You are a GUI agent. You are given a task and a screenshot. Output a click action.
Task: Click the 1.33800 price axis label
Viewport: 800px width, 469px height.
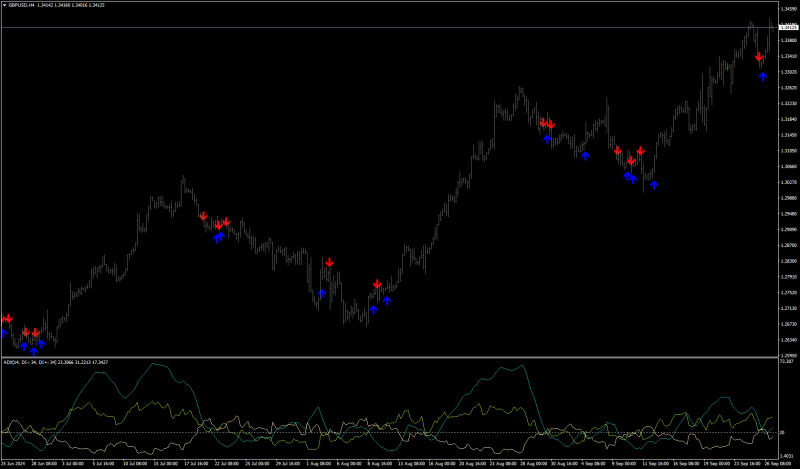[789, 40]
